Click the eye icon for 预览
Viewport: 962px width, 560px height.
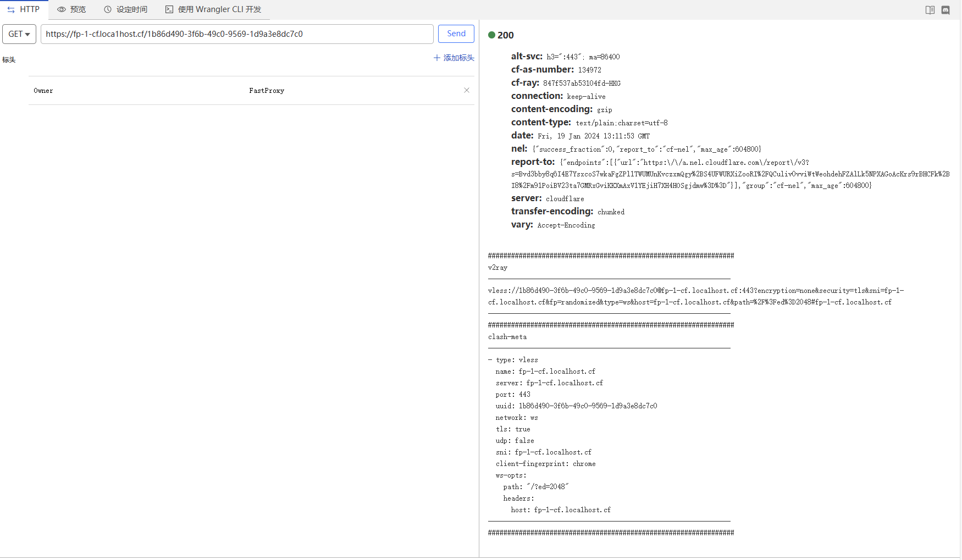[62, 9]
